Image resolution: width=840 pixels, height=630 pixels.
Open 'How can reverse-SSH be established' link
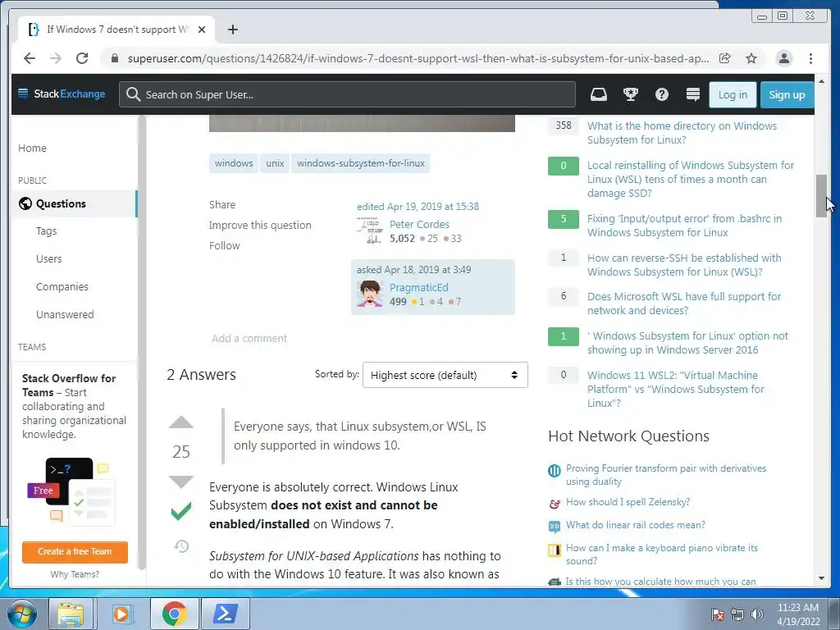tap(684, 265)
